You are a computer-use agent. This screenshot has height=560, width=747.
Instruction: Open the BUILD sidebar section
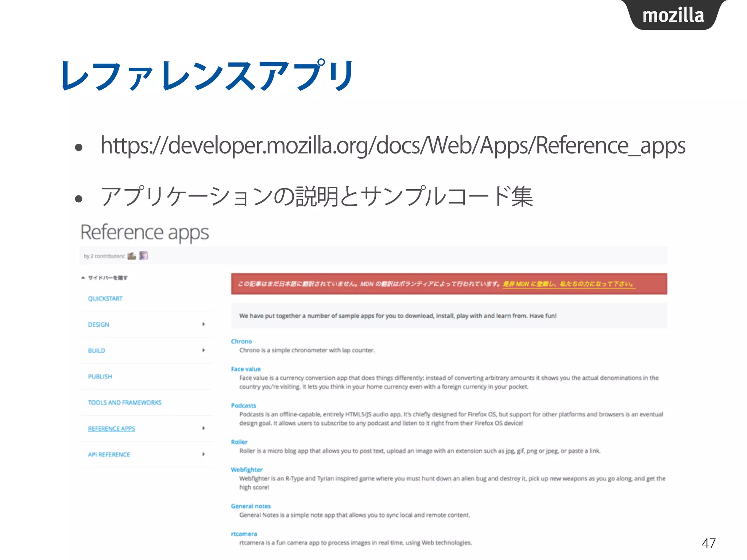click(x=97, y=350)
